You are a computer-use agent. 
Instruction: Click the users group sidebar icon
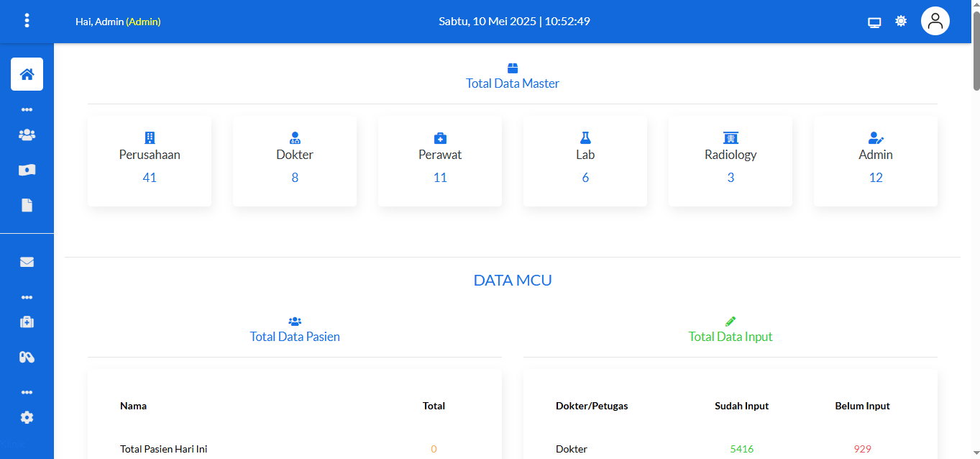click(27, 135)
